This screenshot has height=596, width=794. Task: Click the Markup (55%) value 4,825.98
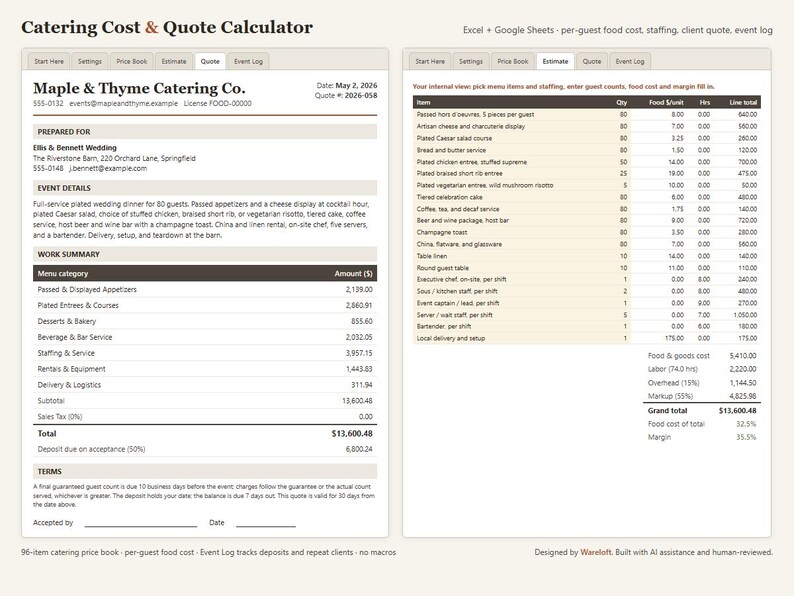tap(743, 396)
